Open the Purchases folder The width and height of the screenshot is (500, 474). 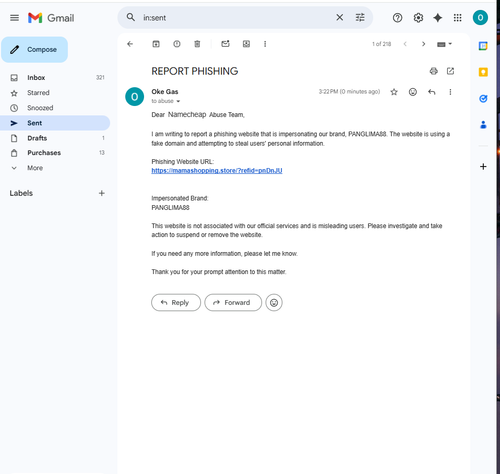55,153
